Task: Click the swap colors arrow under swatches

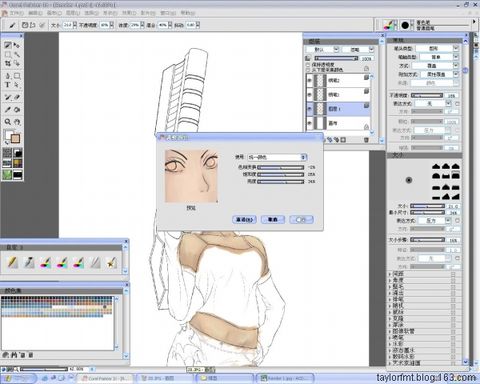Action: point(6,143)
